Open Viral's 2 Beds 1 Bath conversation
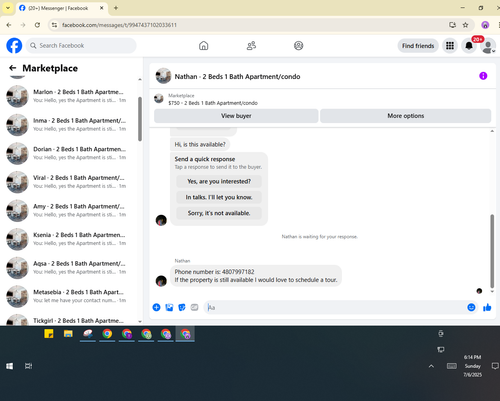The width and height of the screenshot is (500, 401). (69, 182)
